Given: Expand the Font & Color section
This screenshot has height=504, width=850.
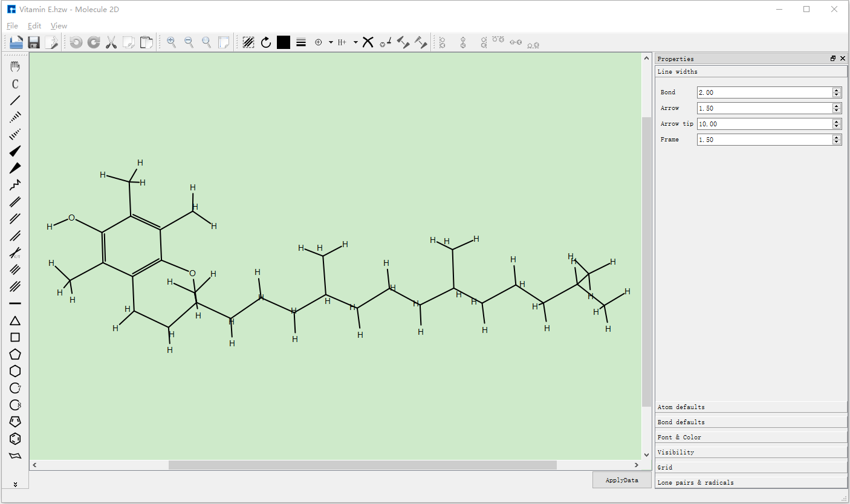Looking at the screenshot, I should tap(751, 437).
